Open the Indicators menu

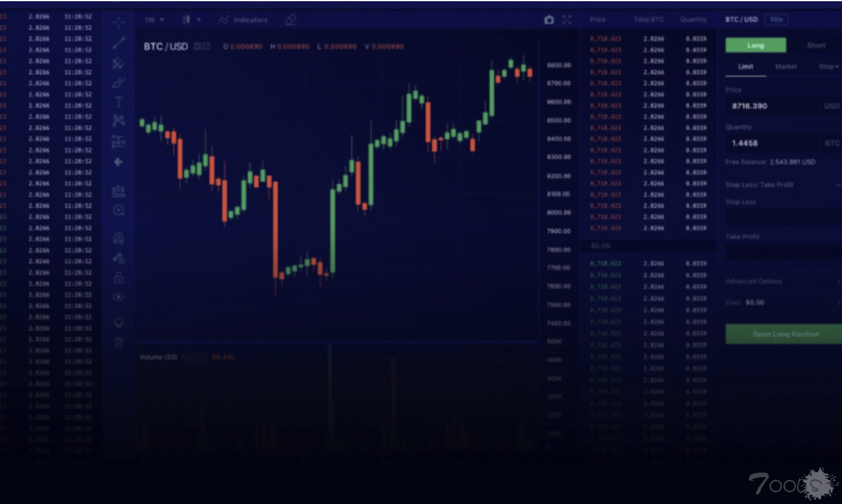coord(243,20)
